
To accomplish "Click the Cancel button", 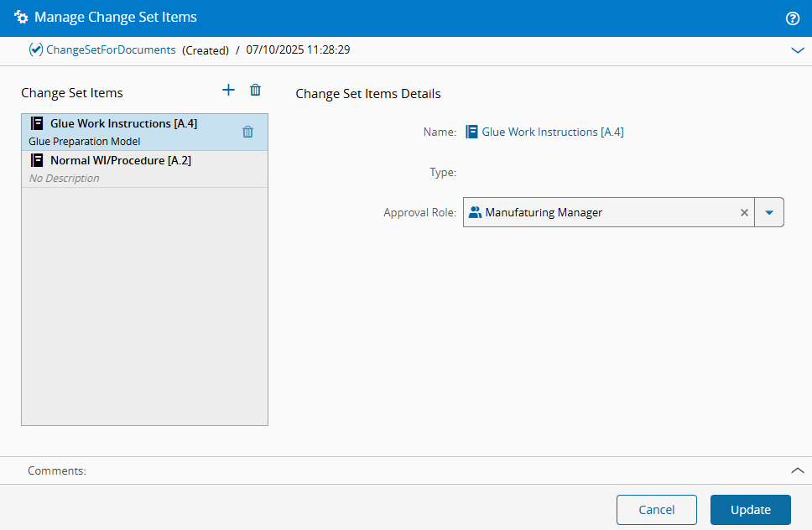I will click(x=656, y=510).
